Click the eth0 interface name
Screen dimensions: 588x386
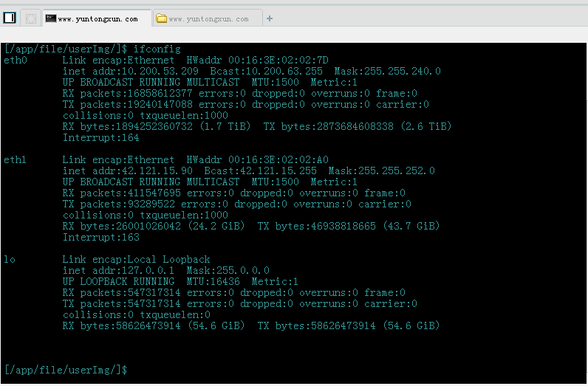tap(16, 60)
